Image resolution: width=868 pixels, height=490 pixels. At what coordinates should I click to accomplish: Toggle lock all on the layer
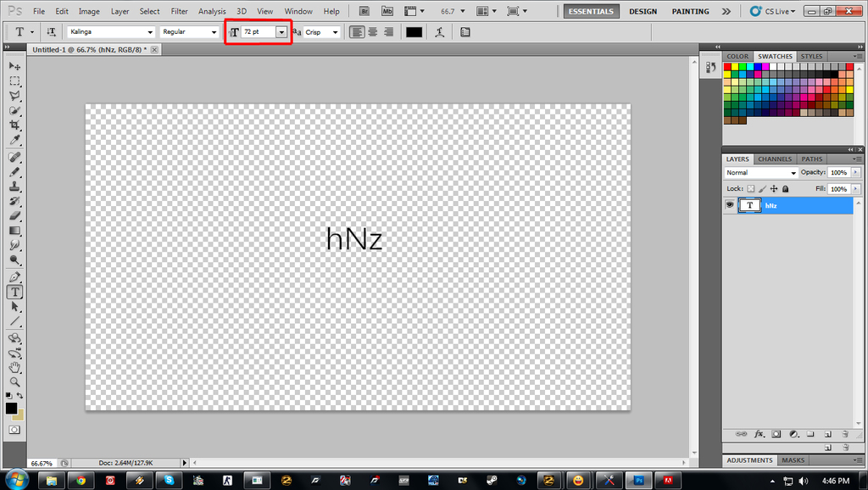point(786,189)
